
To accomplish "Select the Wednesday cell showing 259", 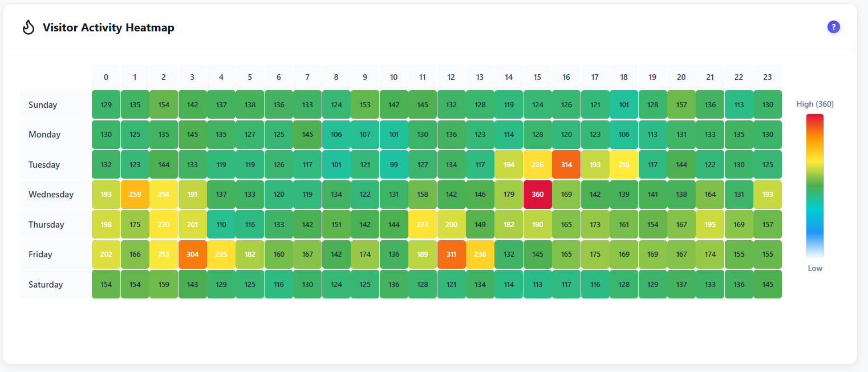I will tap(135, 194).
